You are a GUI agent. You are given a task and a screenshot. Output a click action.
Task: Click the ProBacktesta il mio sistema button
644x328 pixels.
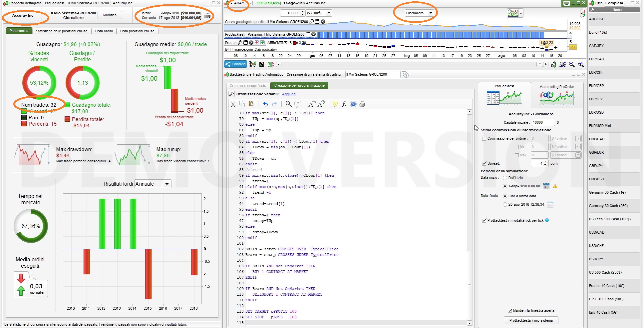tap(531, 320)
